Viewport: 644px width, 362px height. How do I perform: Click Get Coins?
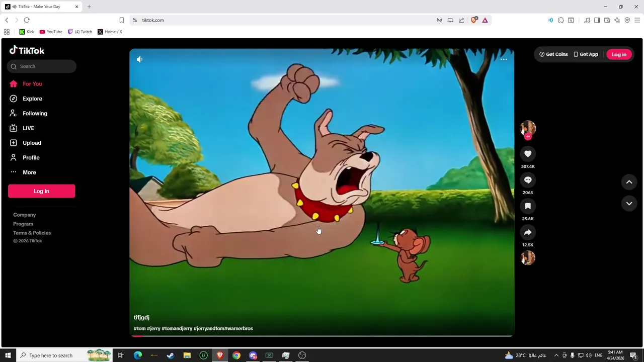click(x=553, y=54)
